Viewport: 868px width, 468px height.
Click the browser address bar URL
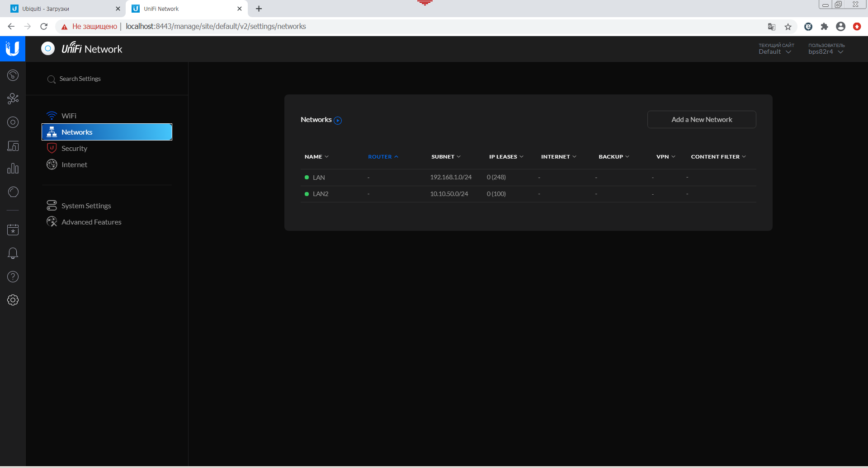pos(216,27)
